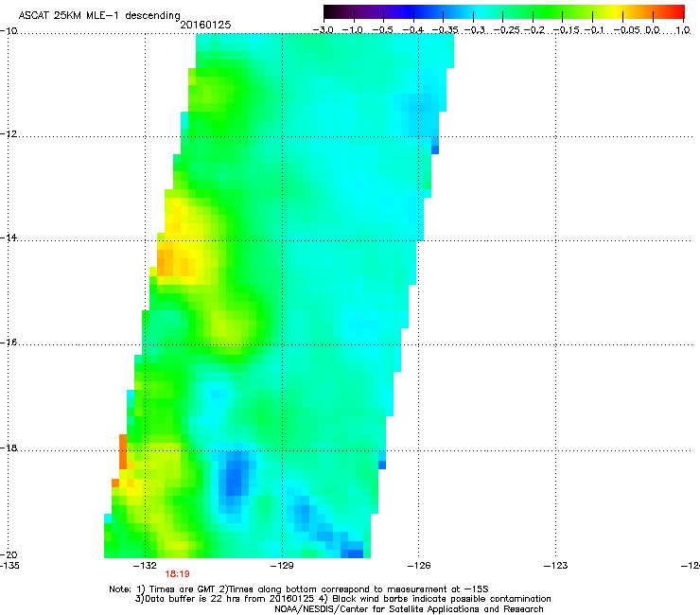Viewport: 700px width, 615px height.
Task: Select the -132 longitude axis label
Action: click(145, 565)
